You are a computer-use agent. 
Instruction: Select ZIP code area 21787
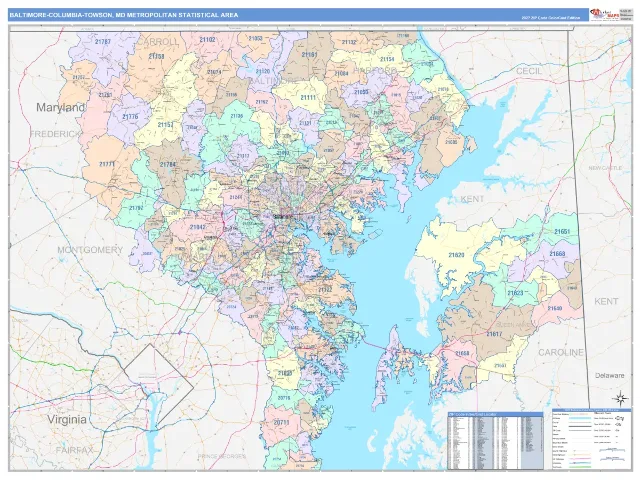click(x=103, y=42)
